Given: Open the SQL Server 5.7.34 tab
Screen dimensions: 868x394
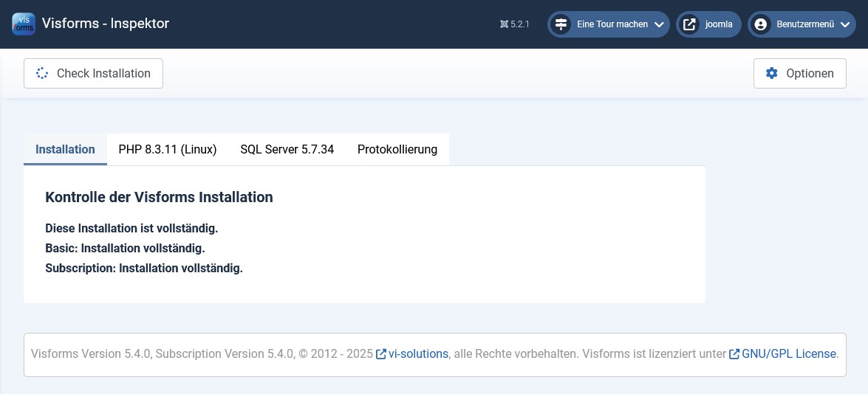Looking at the screenshot, I should tap(287, 149).
